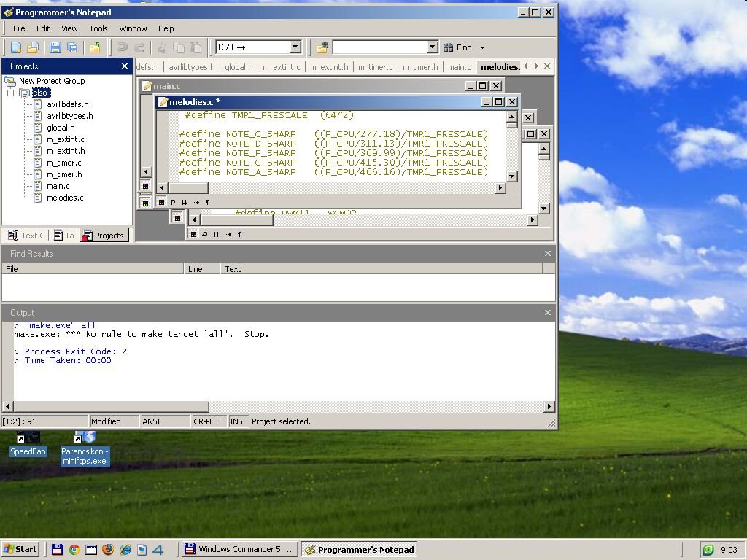The height and width of the screenshot is (560, 747).
Task: Create a new file from the toolbar
Action: point(16,47)
